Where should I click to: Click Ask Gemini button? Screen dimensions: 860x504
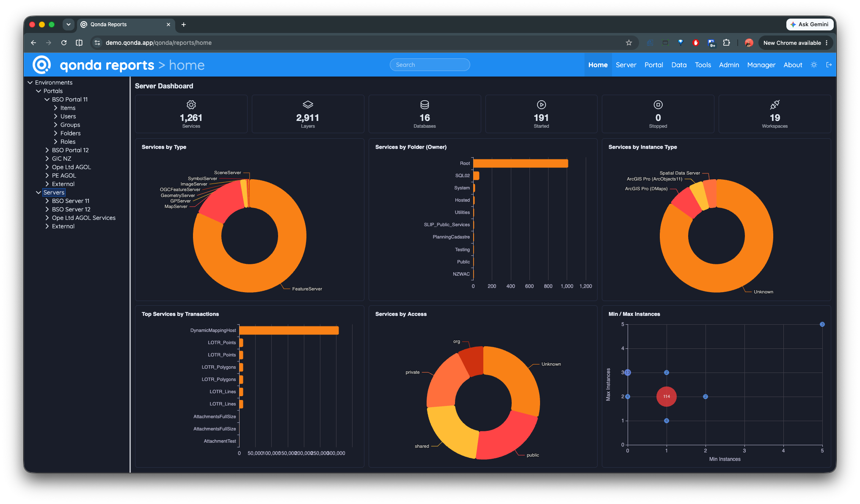click(809, 25)
